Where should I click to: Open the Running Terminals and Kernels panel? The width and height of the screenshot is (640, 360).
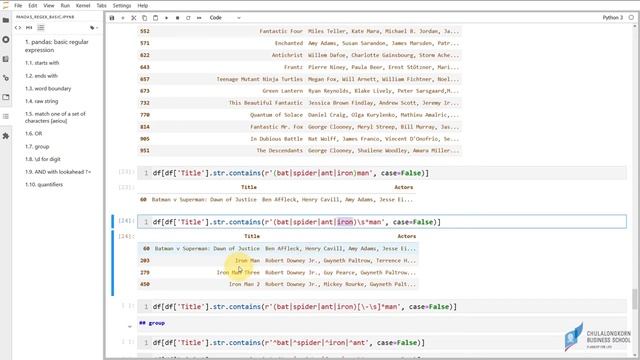[6, 40]
